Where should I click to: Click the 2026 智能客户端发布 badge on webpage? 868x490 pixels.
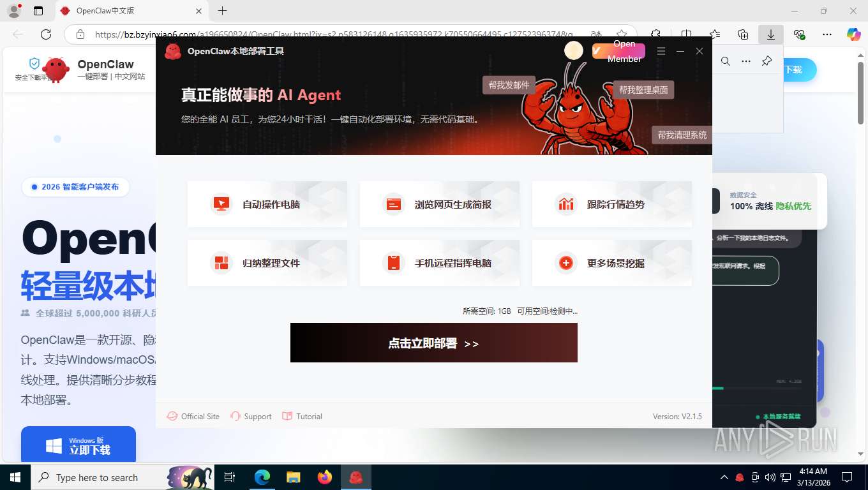(75, 187)
